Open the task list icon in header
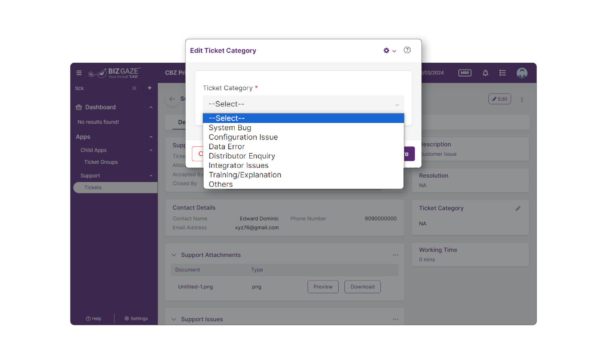607x364 pixels. point(503,73)
